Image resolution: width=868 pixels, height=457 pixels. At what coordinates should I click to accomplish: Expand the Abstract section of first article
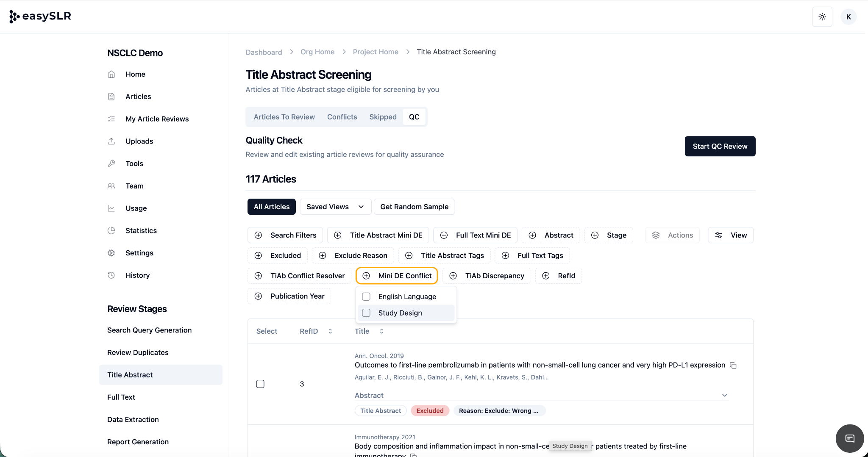coord(724,395)
